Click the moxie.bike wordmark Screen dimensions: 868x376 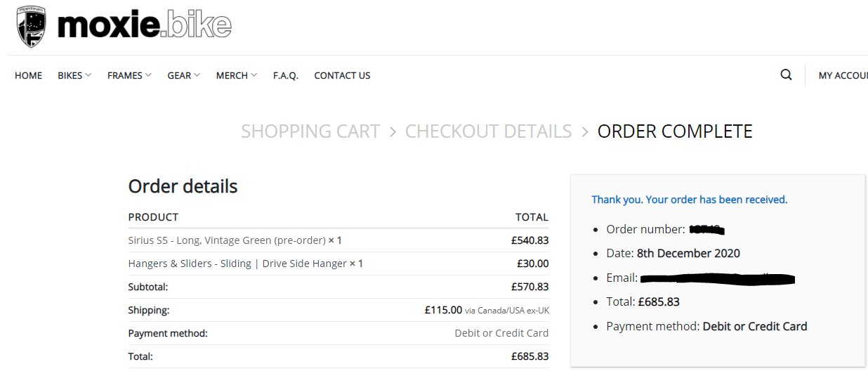(x=144, y=26)
